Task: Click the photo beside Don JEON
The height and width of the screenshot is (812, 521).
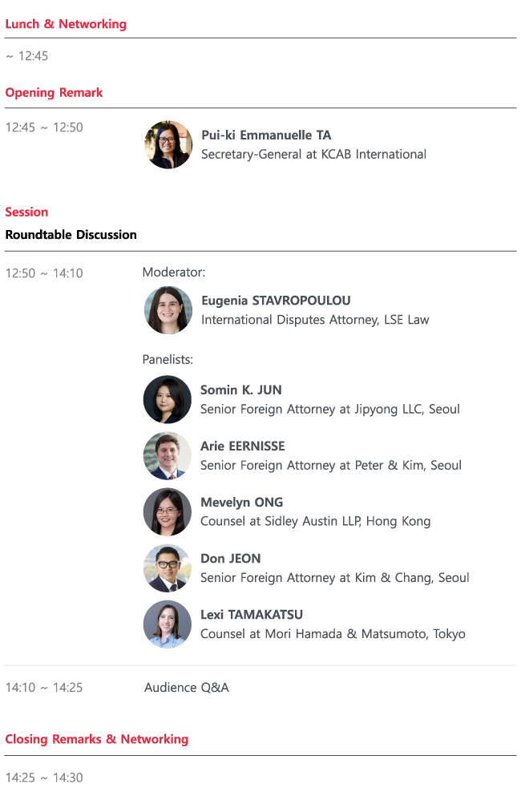Action: (168, 568)
